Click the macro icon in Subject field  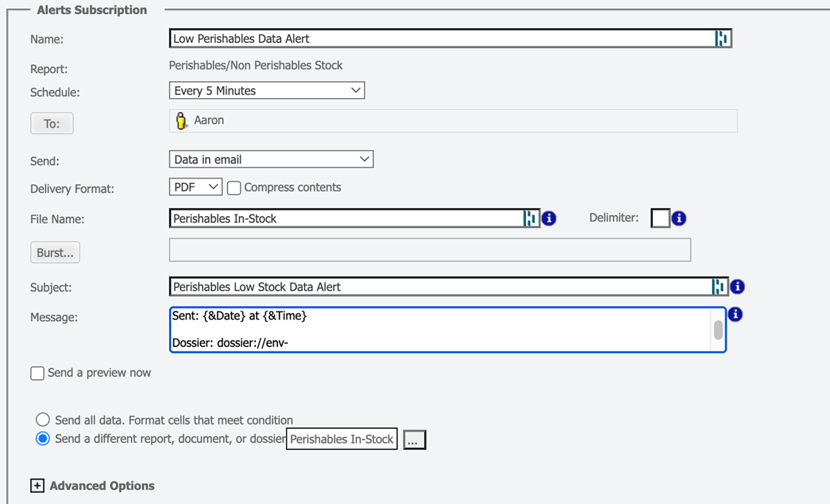[719, 287]
